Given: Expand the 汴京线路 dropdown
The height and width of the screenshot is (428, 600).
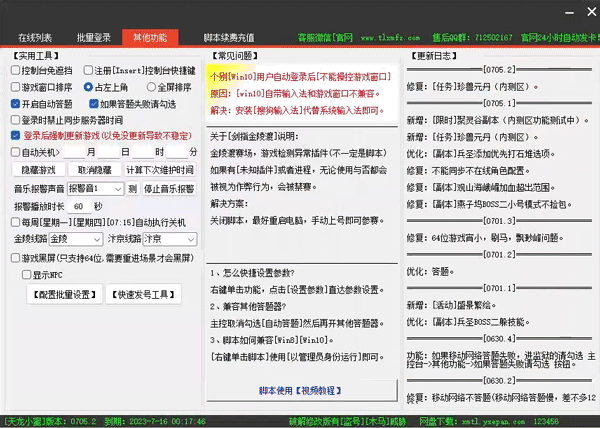Looking at the screenshot, I should (x=166, y=240).
